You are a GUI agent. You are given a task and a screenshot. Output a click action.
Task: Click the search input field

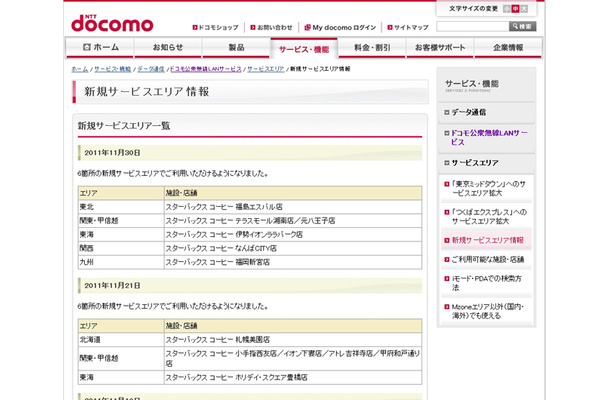473,26
